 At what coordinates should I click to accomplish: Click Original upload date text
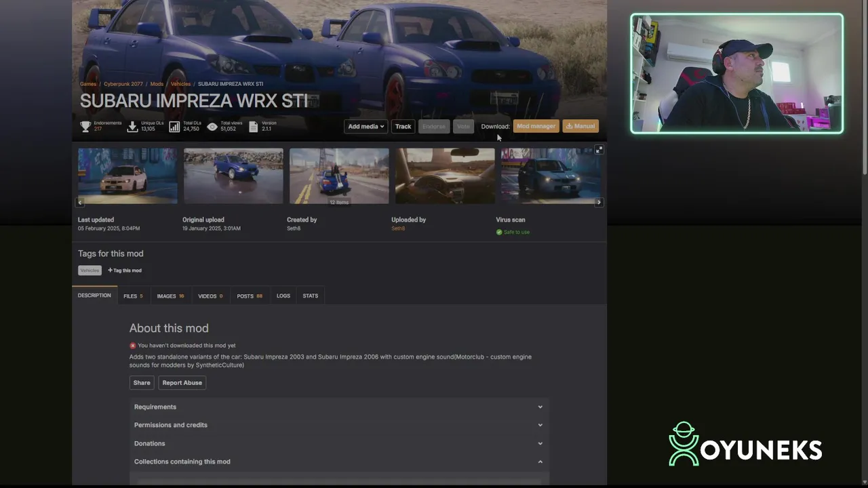coord(212,228)
